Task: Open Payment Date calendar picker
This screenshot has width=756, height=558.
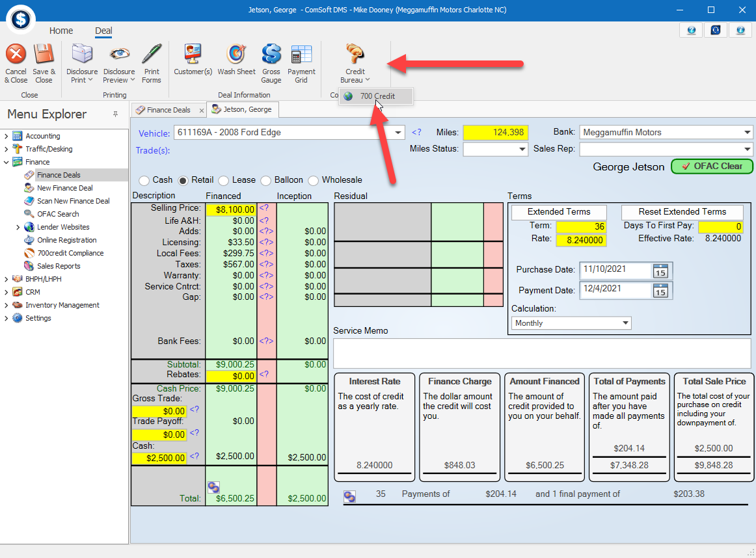Action: pos(660,291)
